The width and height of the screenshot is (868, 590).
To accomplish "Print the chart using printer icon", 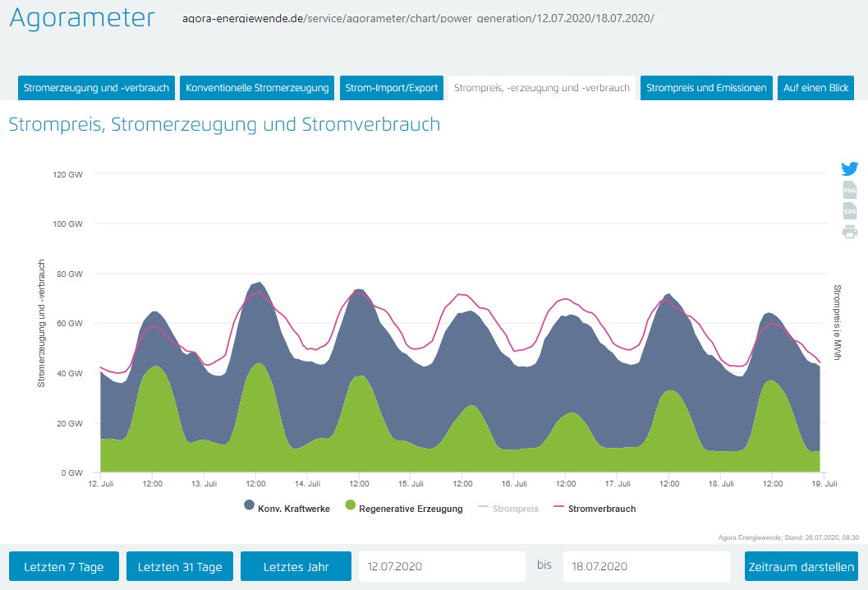I will [x=849, y=232].
